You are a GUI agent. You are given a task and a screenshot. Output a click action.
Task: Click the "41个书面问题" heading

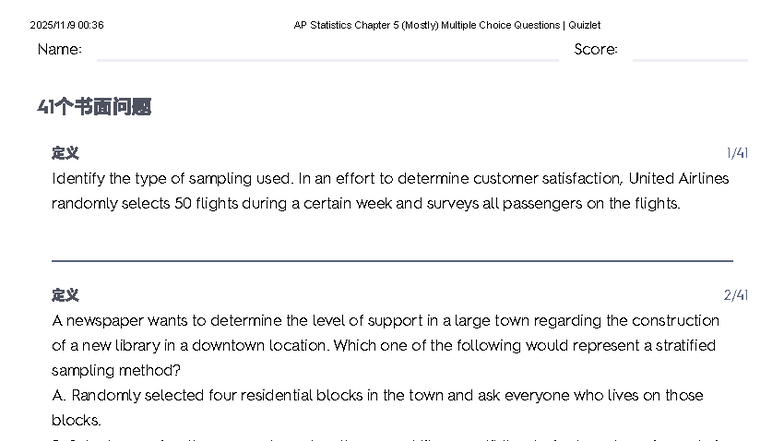(x=94, y=107)
